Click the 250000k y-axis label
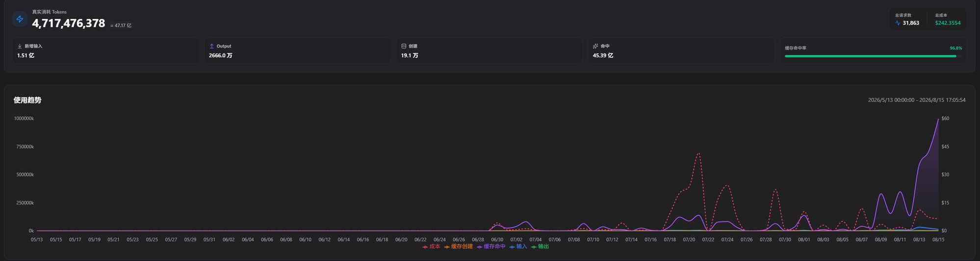Viewport: 980px width, 261px height. 25,203
